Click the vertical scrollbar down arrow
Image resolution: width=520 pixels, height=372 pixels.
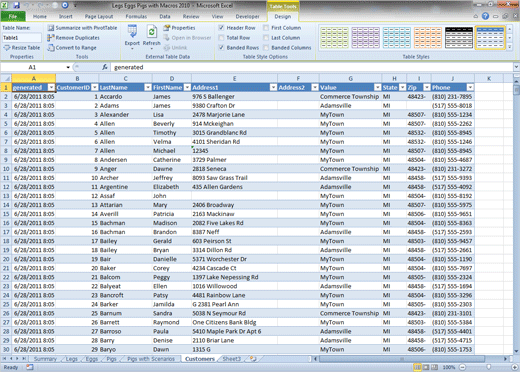pos(516,351)
